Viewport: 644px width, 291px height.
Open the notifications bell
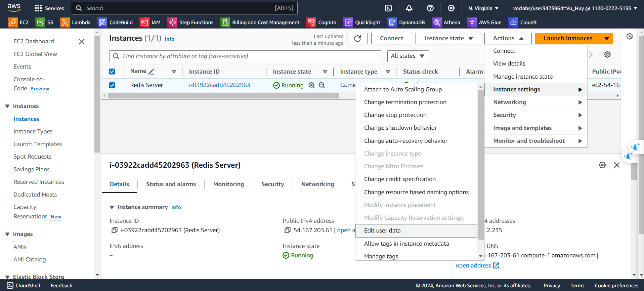(x=409, y=8)
